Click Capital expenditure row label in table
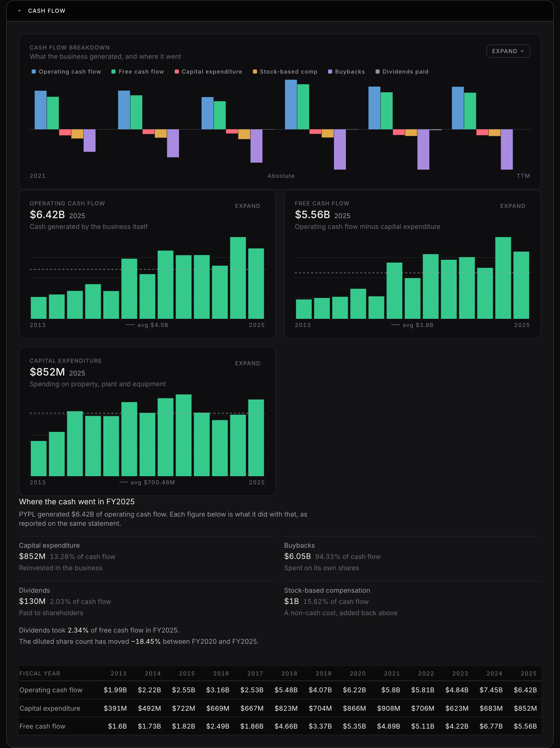 click(50, 708)
